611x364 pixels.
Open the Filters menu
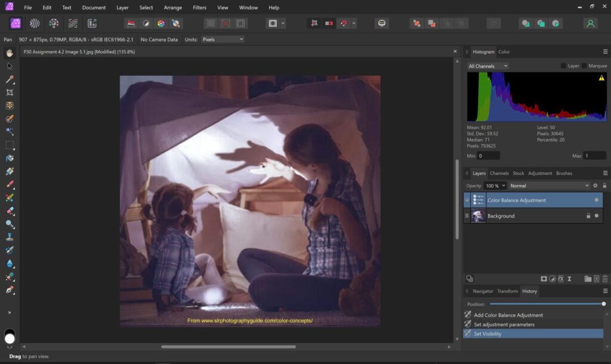click(x=200, y=8)
